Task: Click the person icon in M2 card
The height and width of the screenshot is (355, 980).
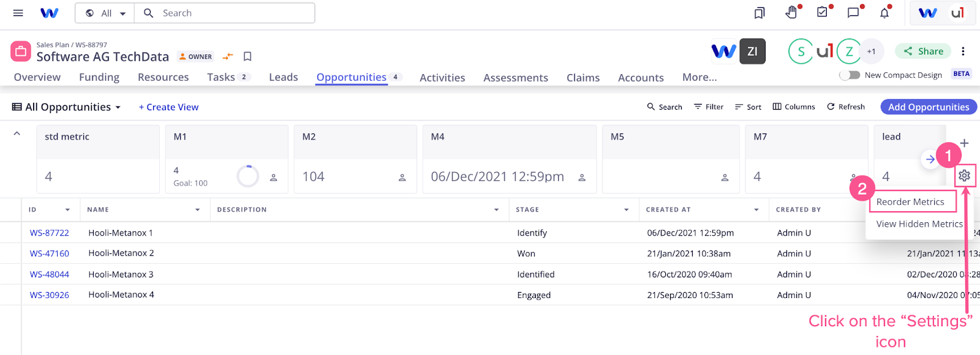Action: coord(402,177)
